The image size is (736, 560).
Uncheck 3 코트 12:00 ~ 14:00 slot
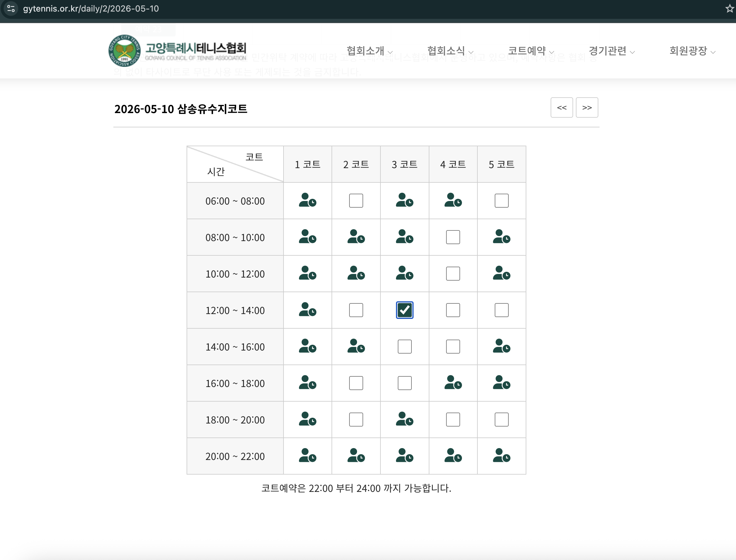(x=404, y=310)
